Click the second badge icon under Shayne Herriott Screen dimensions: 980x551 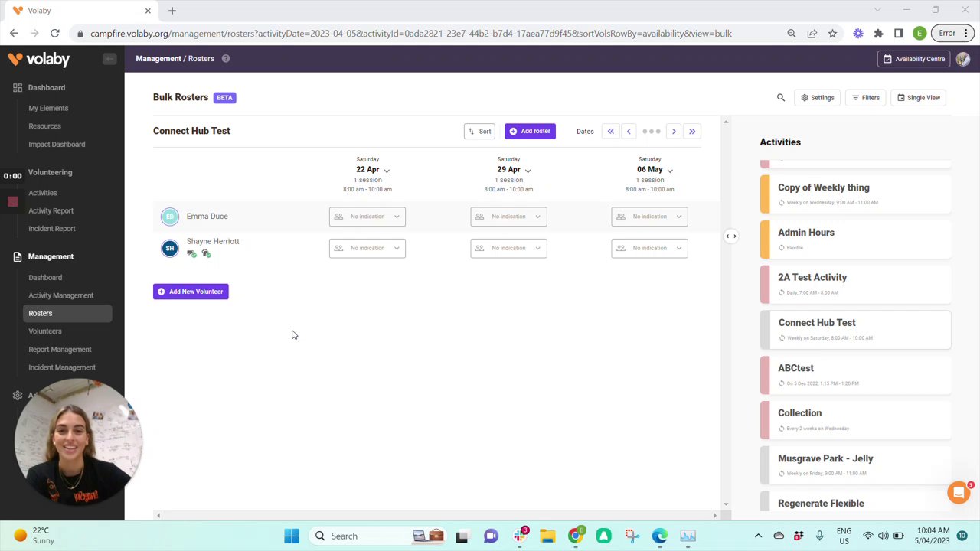(206, 253)
